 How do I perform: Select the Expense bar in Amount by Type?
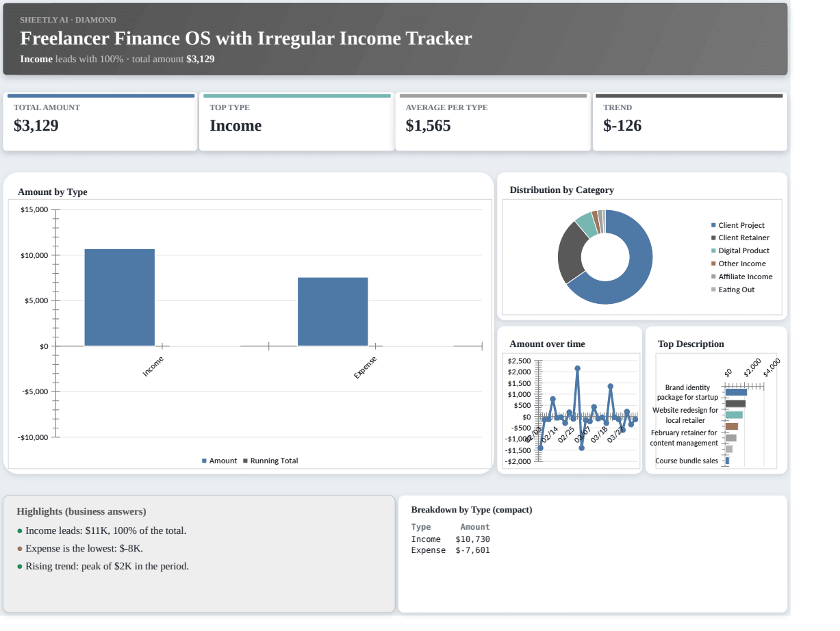333,312
